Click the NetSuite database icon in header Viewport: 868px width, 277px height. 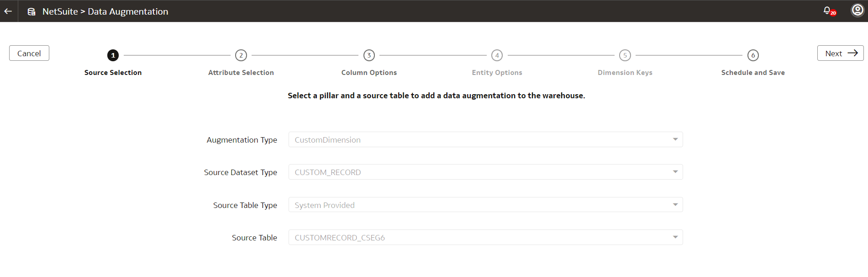pyautogui.click(x=32, y=11)
